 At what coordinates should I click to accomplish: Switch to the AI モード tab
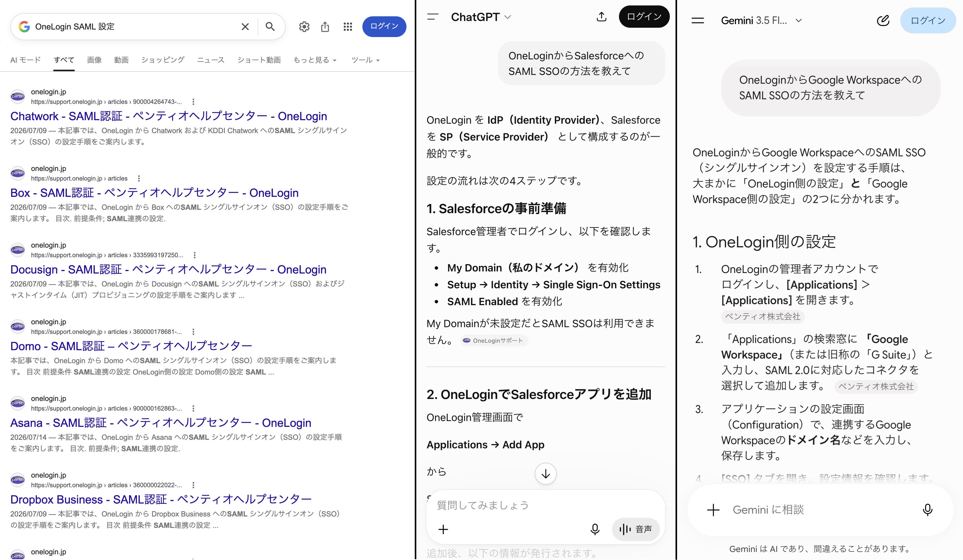tap(26, 60)
